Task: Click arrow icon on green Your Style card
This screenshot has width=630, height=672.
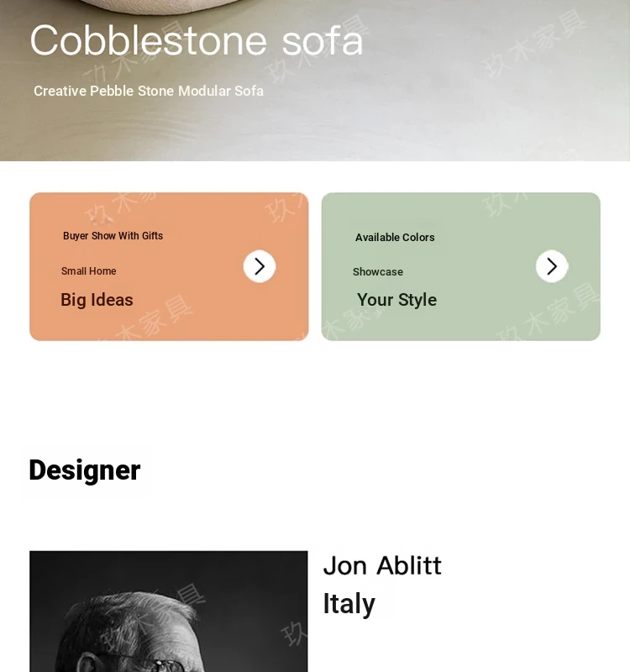Action: tap(552, 266)
